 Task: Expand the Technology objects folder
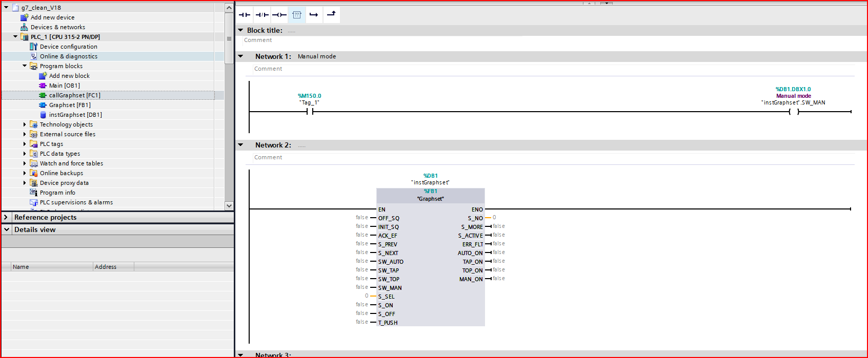[x=25, y=124]
